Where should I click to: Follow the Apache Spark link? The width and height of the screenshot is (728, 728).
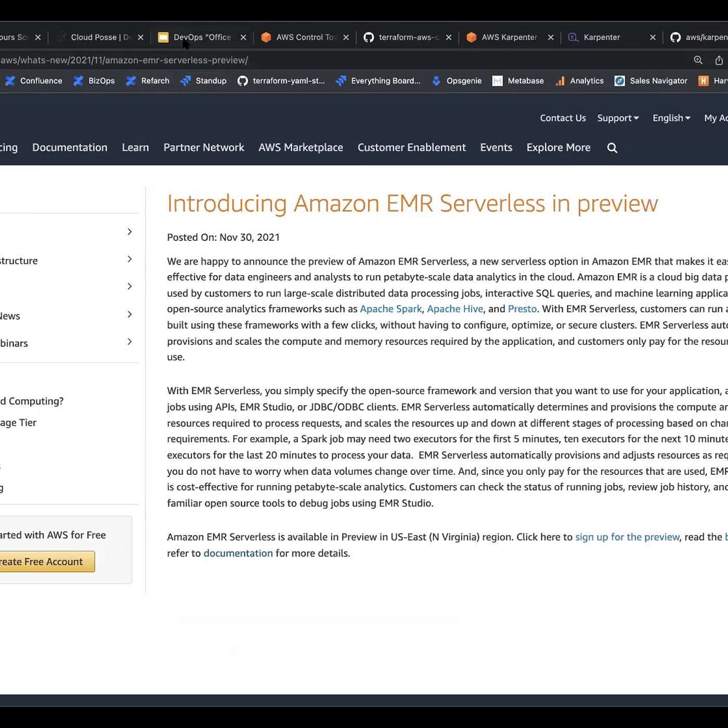point(391,309)
